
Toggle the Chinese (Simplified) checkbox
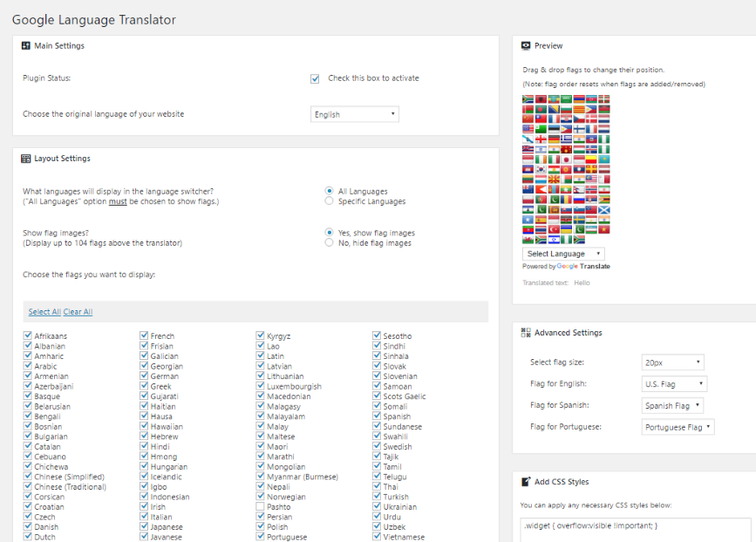pos(28,476)
